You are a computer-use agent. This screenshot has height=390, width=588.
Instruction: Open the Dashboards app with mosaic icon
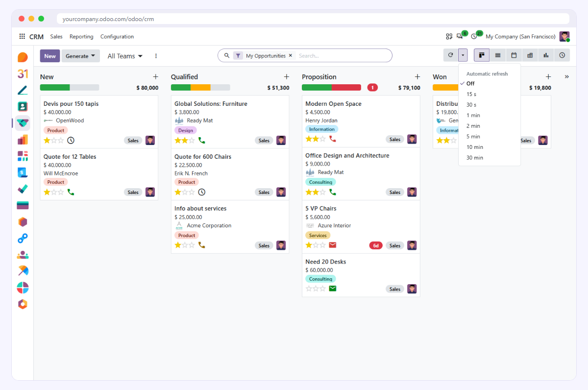23,156
